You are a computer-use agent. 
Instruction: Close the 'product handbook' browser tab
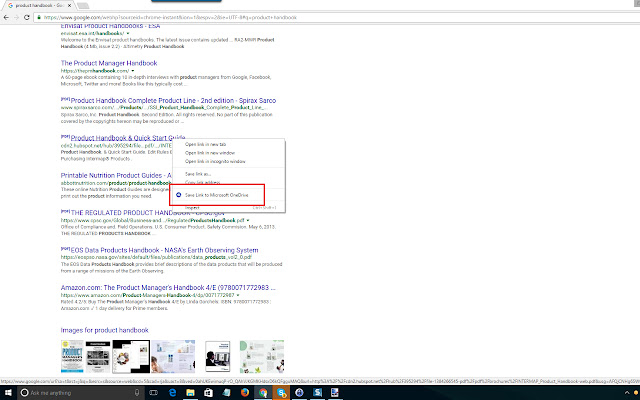click(x=69, y=5)
